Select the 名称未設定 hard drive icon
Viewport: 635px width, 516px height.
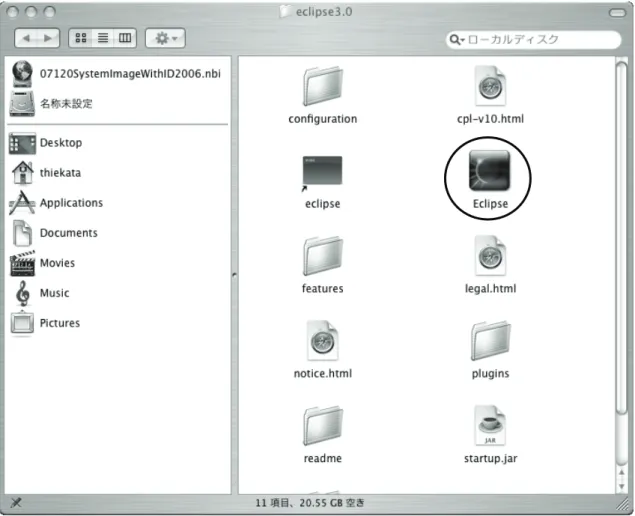[22, 104]
